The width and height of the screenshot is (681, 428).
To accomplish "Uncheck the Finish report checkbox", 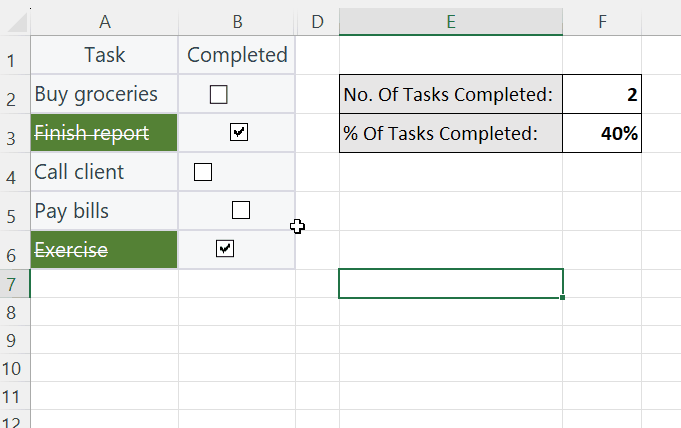I will pos(239,132).
